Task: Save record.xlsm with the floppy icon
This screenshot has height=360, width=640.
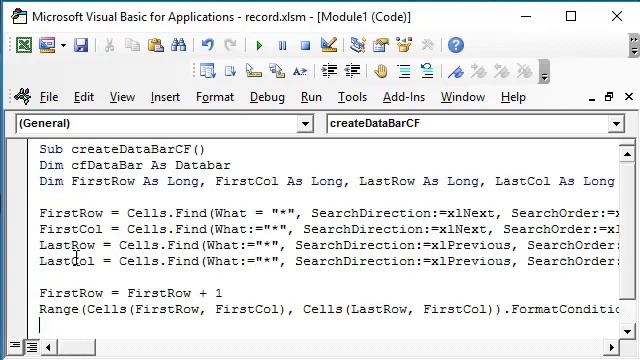Action: pos(81,45)
